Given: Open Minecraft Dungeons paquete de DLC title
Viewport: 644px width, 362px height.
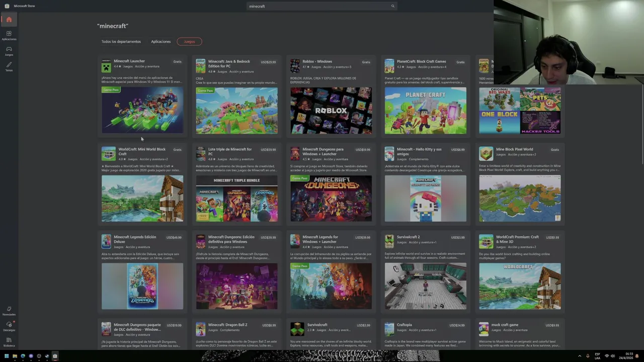Looking at the screenshot, I should (x=137, y=327).
